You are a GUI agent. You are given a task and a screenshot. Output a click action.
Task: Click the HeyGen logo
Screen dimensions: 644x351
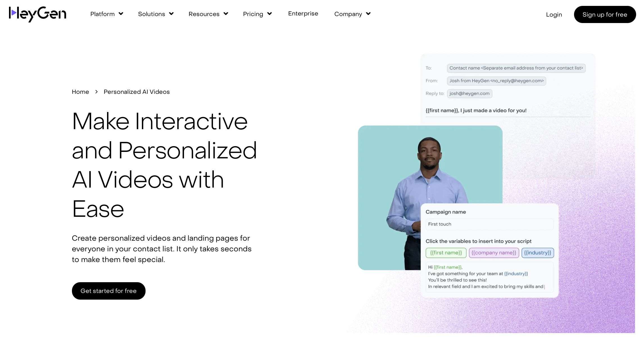click(x=37, y=14)
